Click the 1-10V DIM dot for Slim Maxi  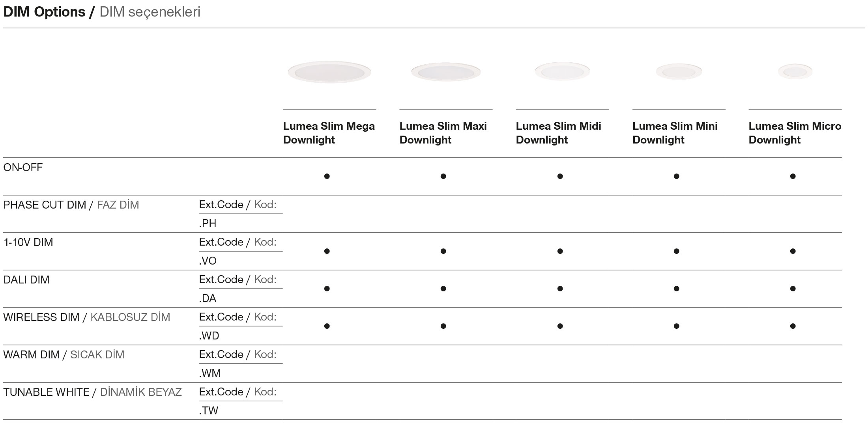coord(443,251)
